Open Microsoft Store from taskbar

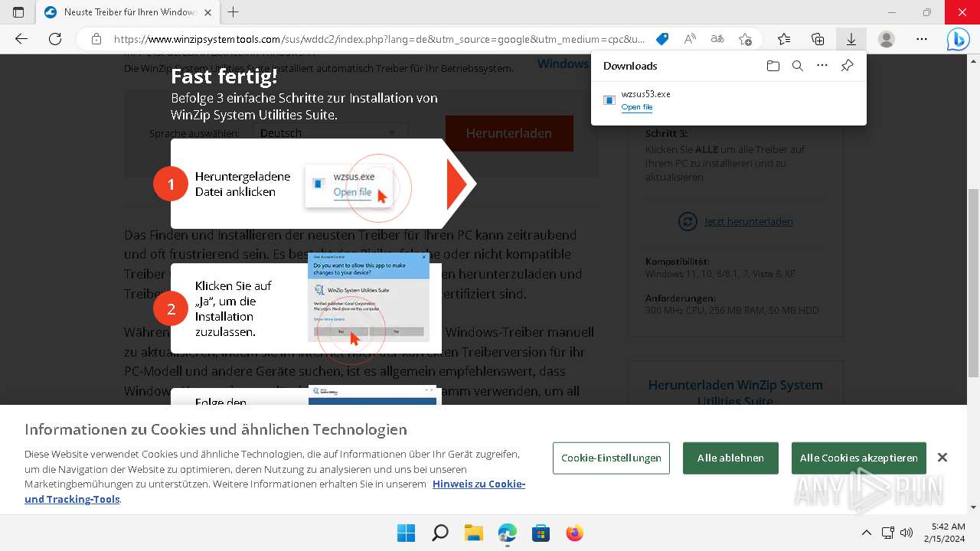[x=541, y=533]
